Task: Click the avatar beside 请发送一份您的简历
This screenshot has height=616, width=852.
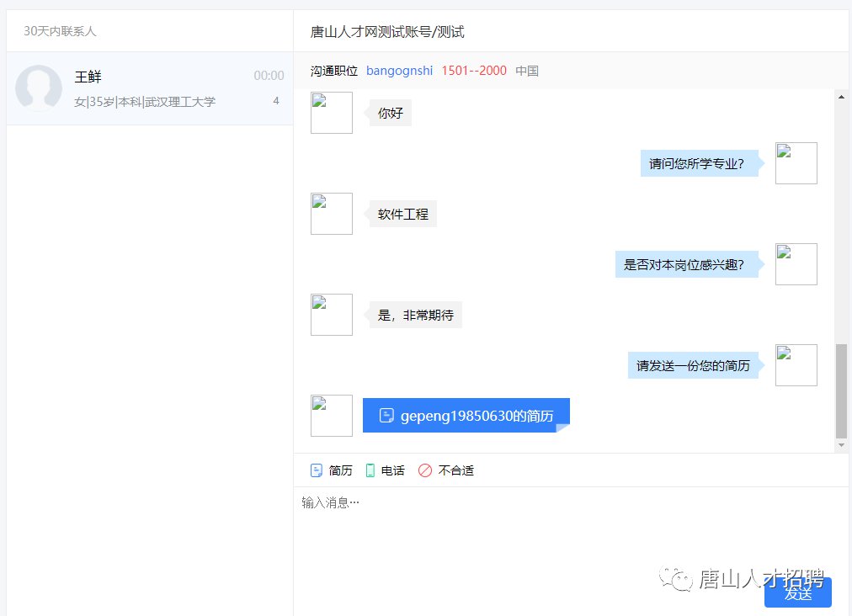Action: click(x=796, y=365)
